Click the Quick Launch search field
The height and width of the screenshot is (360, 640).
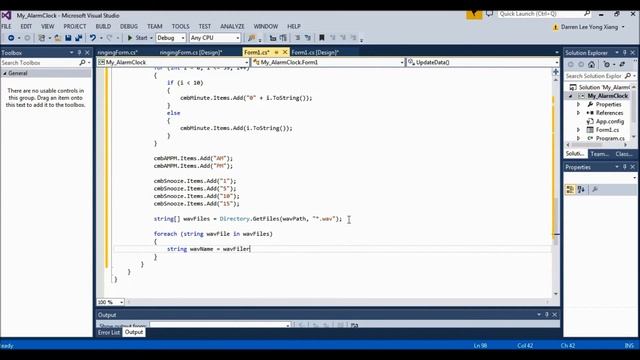(x=544, y=14)
